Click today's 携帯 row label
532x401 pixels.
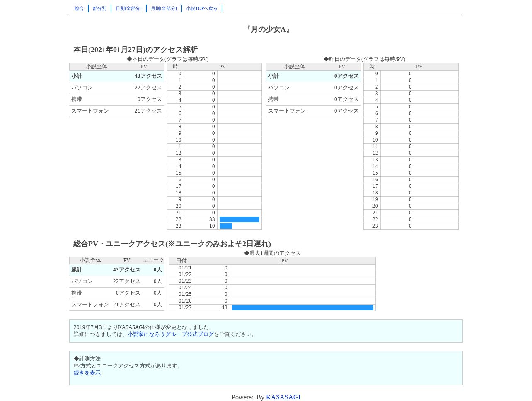pos(77,99)
